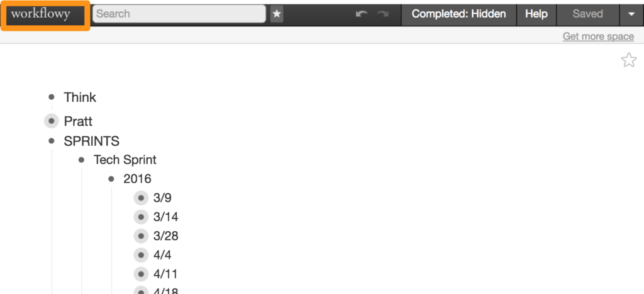The height and width of the screenshot is (294, 644).
Task: Click the workflowy logo
Action: (45, 16)
